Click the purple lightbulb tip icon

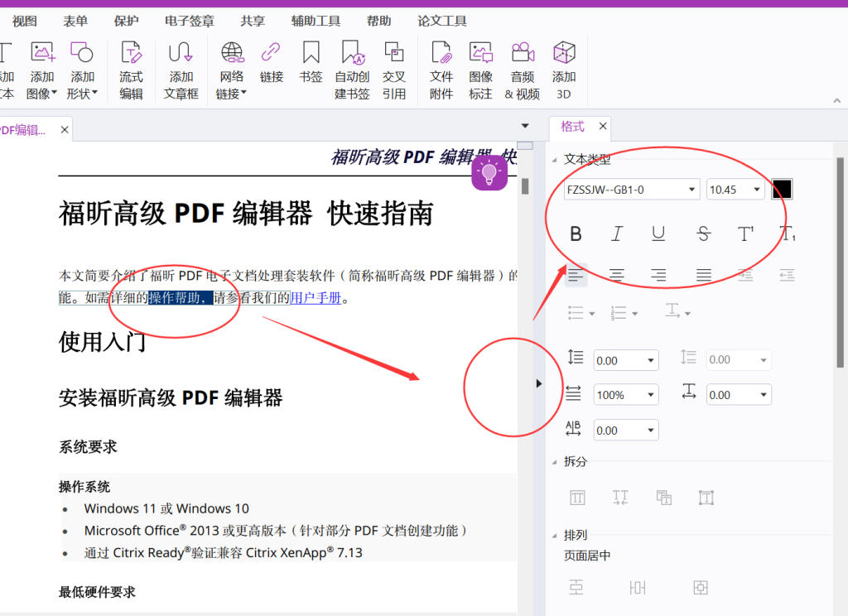pos(489,173)
